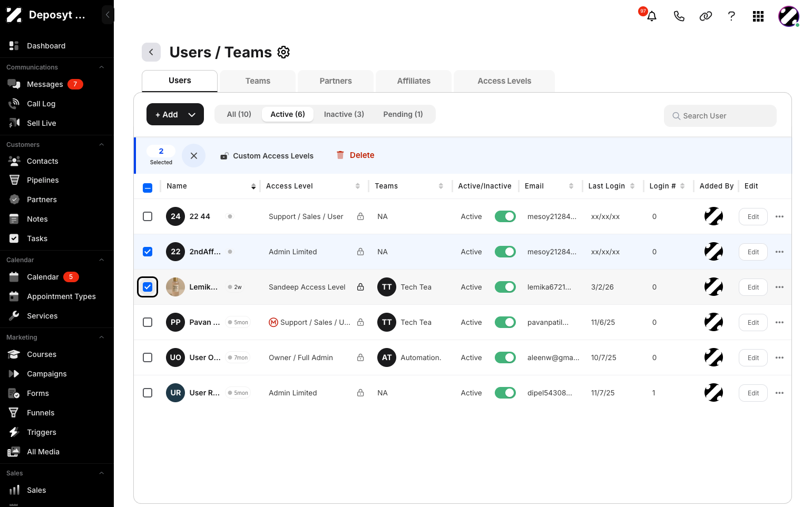Open the quick links chain icon

[x=706, y=16]
